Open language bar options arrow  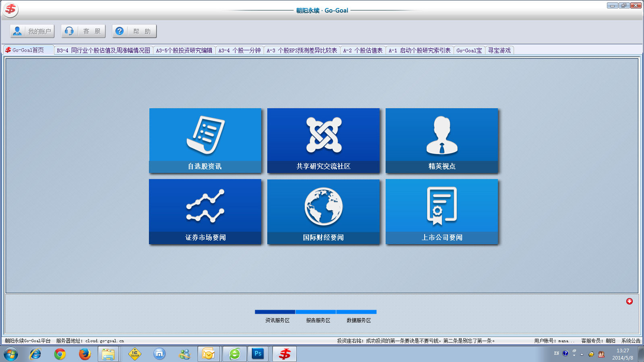[574, 356]
